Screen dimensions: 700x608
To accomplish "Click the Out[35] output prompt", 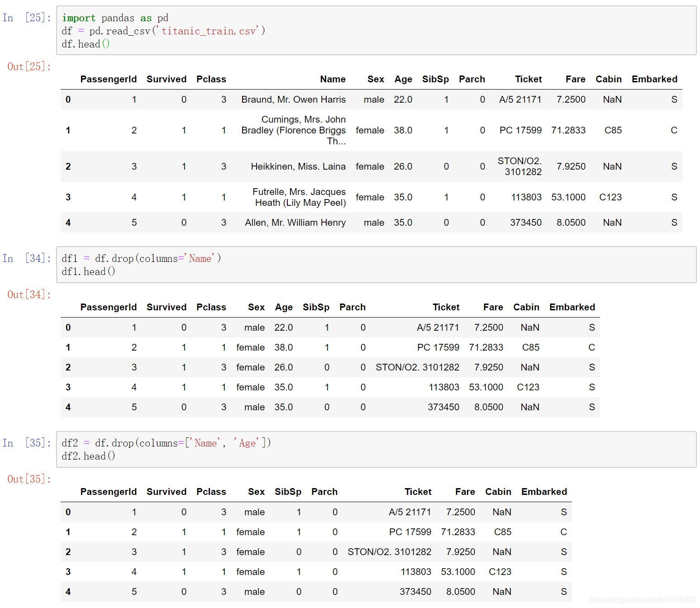I will [x=29, y=479].
